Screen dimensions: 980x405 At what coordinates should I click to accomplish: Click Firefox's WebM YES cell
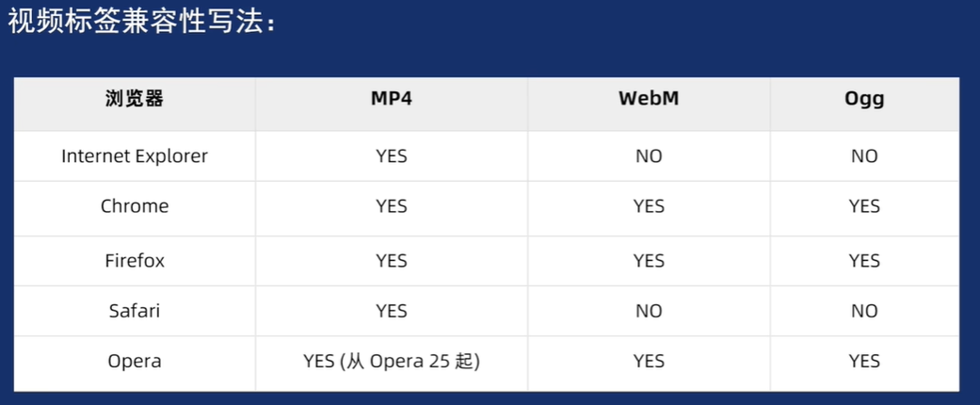(649, 261)
